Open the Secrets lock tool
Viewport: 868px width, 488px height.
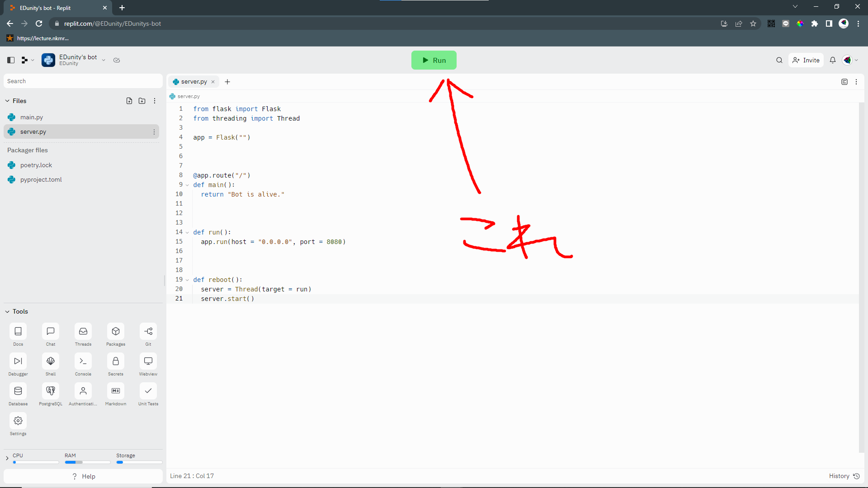pos(116,361)
